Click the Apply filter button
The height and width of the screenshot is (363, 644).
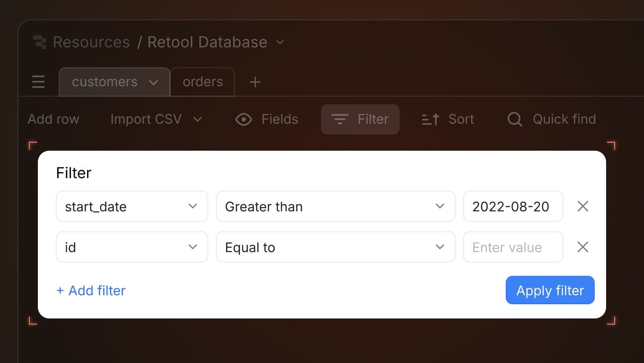coord(550,290)
